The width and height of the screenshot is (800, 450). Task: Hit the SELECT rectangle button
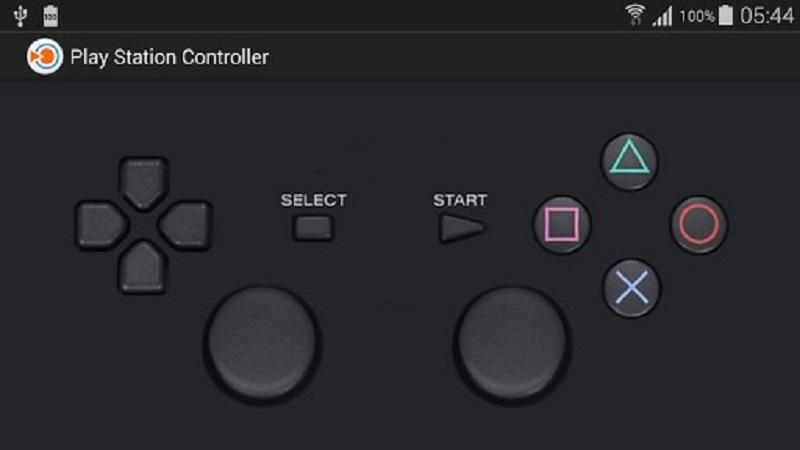click(x=313, y=228)
